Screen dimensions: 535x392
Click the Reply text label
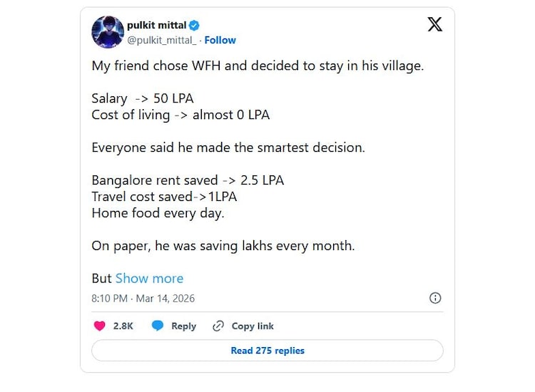183,326
